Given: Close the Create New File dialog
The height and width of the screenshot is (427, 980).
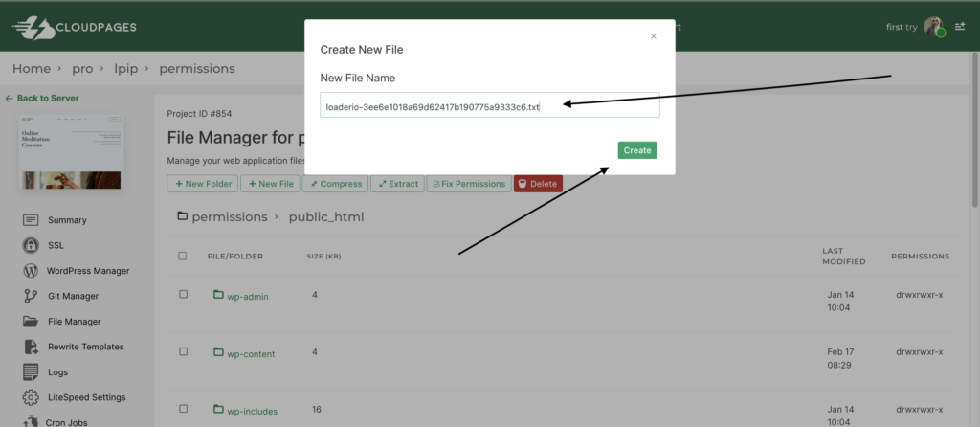Looking at the screenshot, I should (653, 36).
